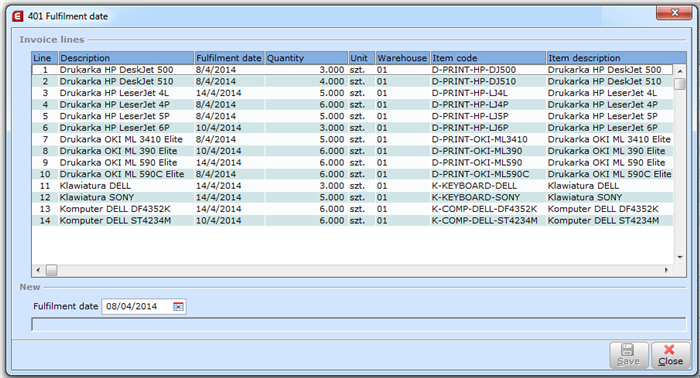Click the horizontal scrollbar right arrow
700x378 pixels.
(667, 270)
